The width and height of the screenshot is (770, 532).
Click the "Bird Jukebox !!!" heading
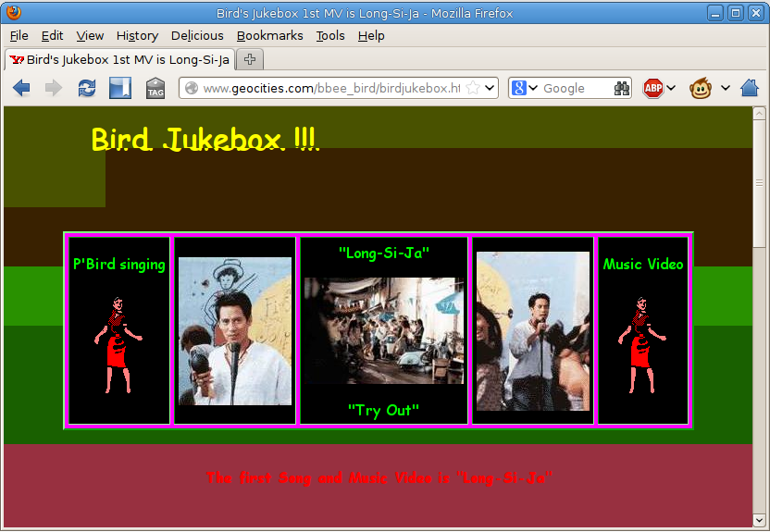[x=205, y=140]
